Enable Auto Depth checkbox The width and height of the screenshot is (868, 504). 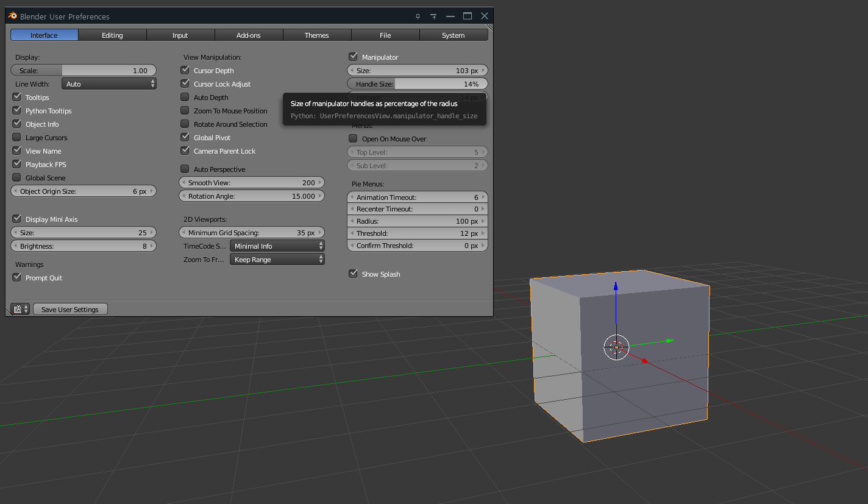click(185, 98)
